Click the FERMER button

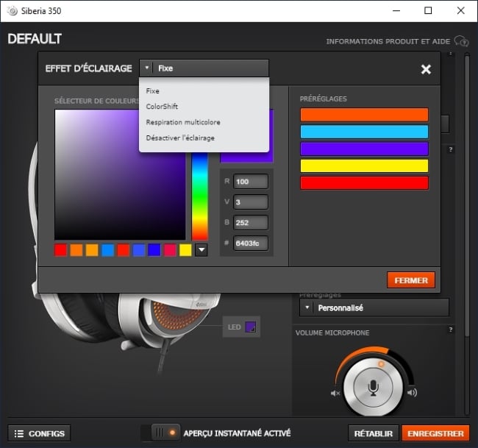point(411,280)
